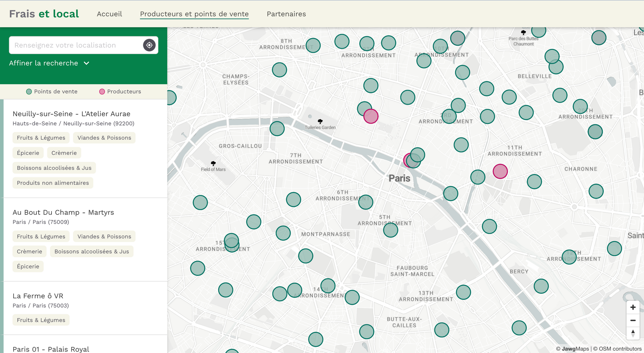Toggle Producteurs legend filter
Viewport: 644px width, 353px height.
(120, 91)
